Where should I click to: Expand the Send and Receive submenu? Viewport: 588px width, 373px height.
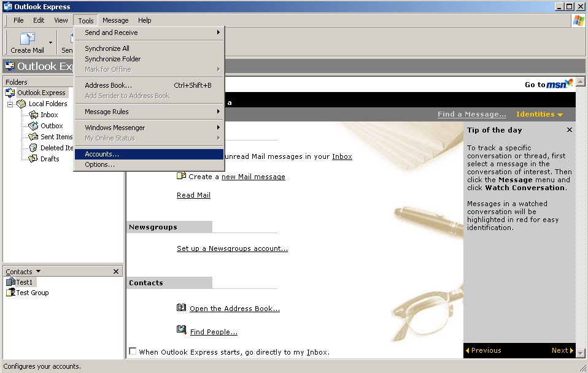tap(149, 33)
